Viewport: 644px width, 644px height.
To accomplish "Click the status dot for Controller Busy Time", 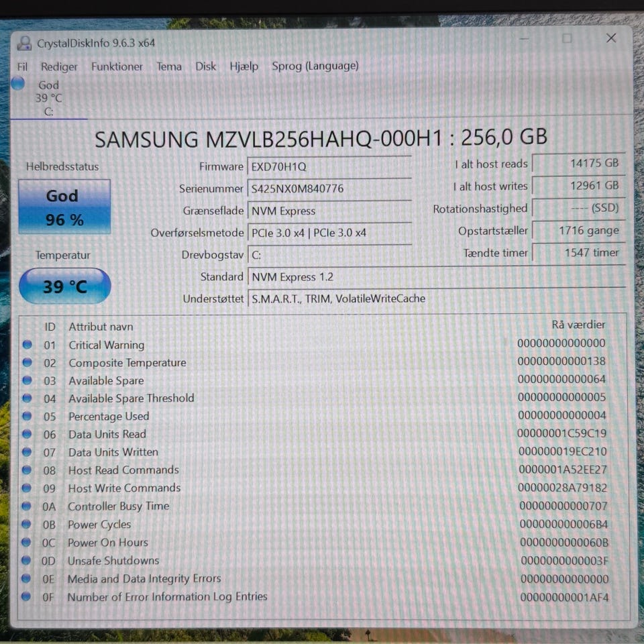I will pyautogui.click(x=26, y=506).
